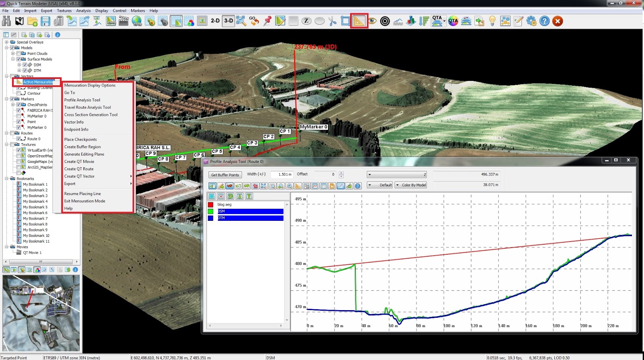
Task: Click the red pushpin marker tool
Action: (267, 21)
